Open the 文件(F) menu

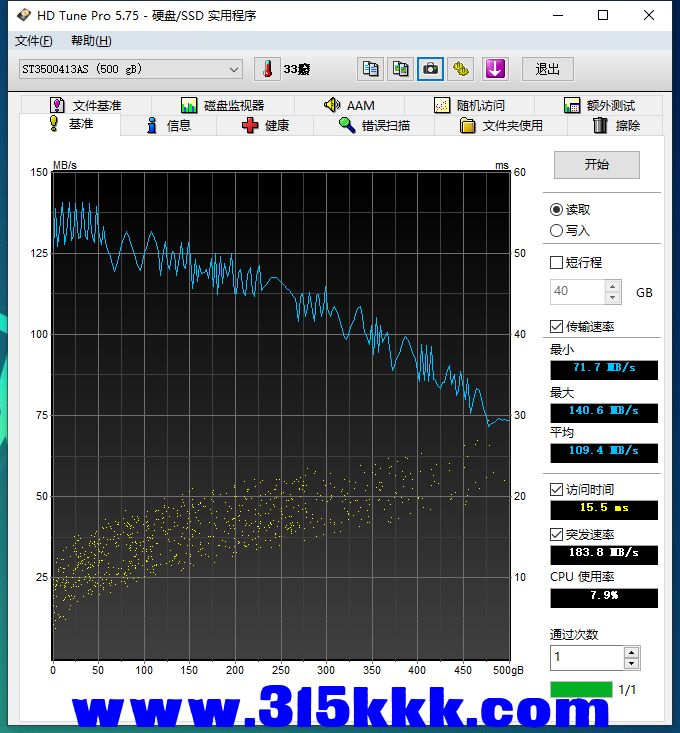click(34, 41)
